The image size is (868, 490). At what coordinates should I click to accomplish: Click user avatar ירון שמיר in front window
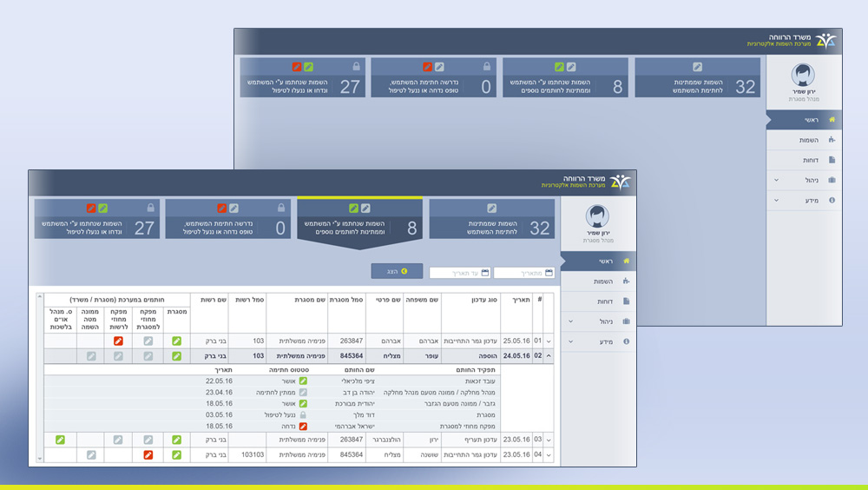[x=596, y=216]
